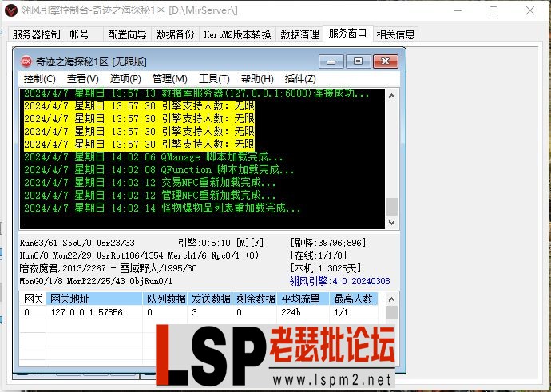Viewport: 551px width, 392px height.
Task: Open the 相关信息 tab
Action: tap(395, 34)
